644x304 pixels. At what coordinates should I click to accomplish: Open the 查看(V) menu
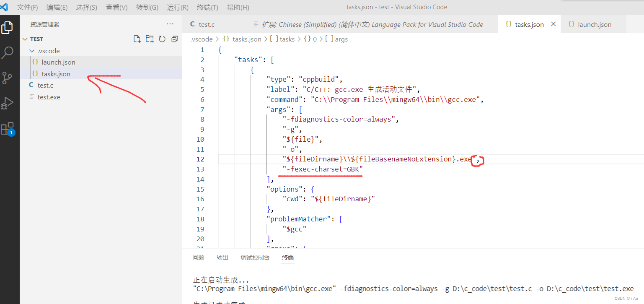tap(116, 7)
